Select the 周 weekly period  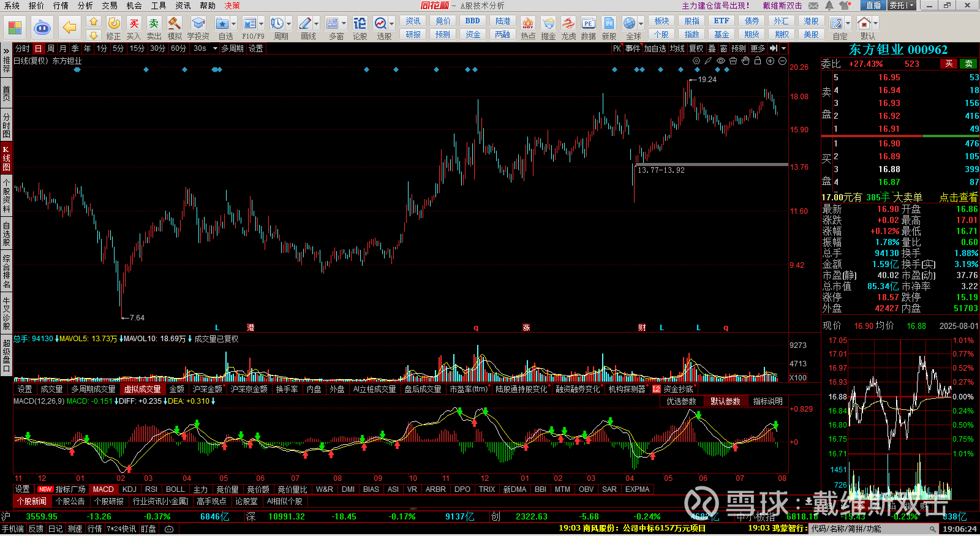tap(51, 48)
